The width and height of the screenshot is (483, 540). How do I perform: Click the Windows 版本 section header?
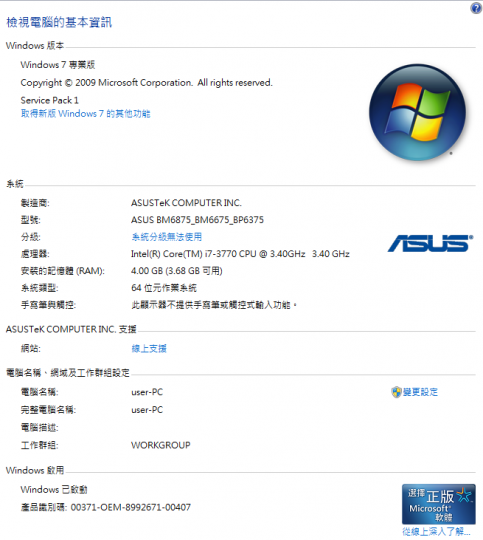[x=35, y=45]
